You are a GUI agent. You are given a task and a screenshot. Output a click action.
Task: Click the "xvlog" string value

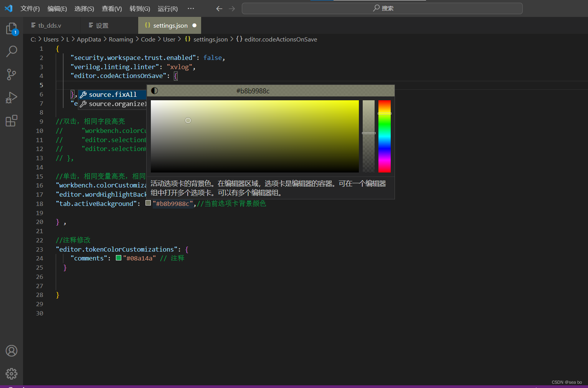pos(179,67)
